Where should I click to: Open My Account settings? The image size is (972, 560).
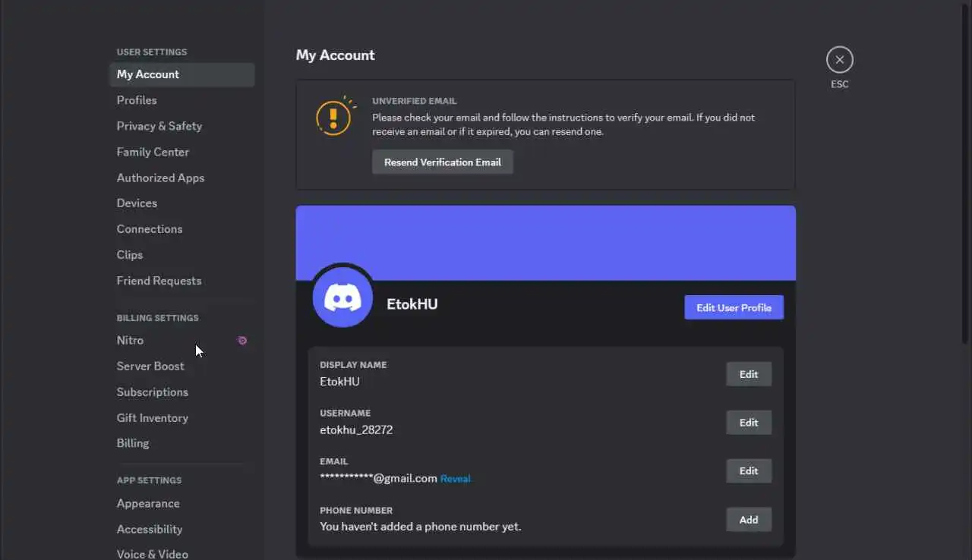(182, 74)
